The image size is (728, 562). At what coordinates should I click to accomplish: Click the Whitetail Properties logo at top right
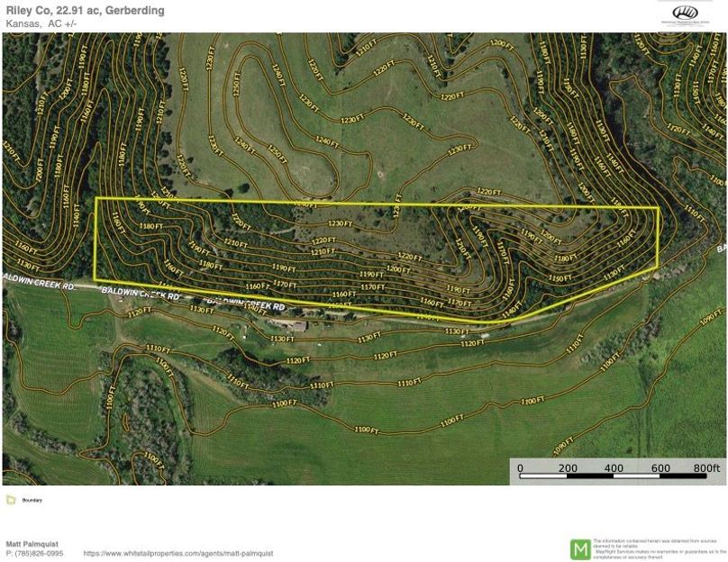(687, 14)
